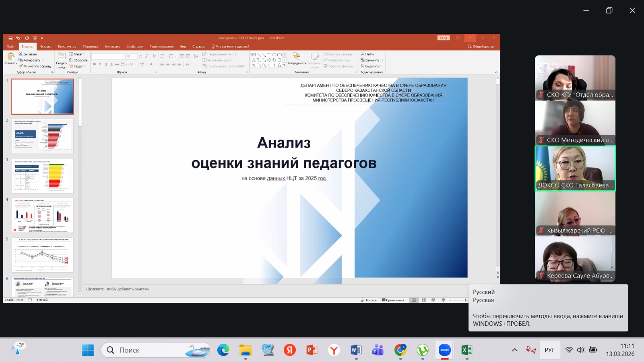644x362 pixels.
Task: Open the font size dropdown
Action: point(136,56)
